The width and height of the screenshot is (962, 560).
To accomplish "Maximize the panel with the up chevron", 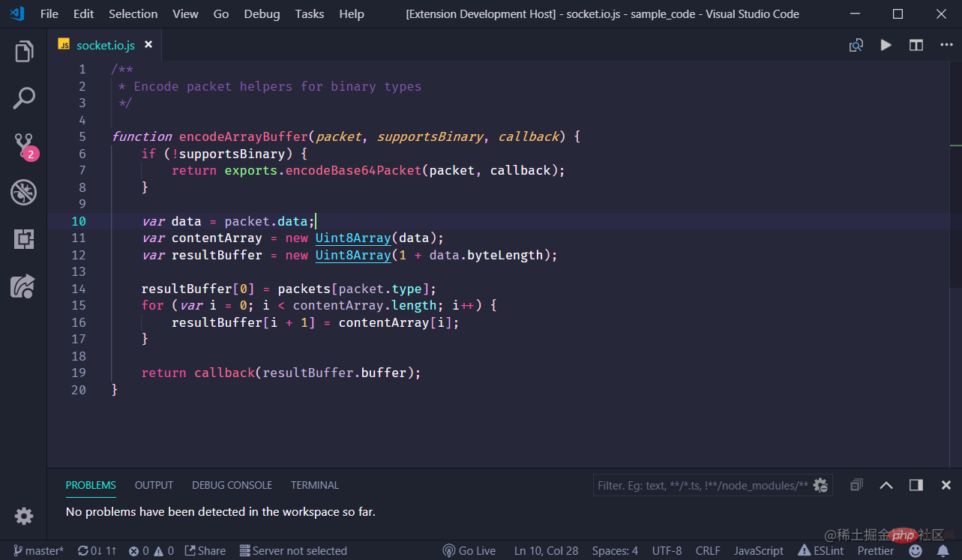I will tap(886, 485).
